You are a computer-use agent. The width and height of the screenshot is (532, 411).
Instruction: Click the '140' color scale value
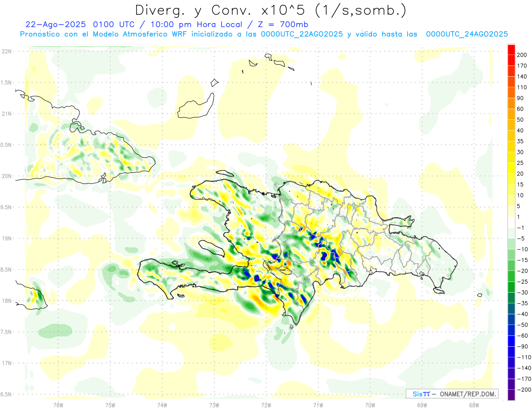(523, 76)
